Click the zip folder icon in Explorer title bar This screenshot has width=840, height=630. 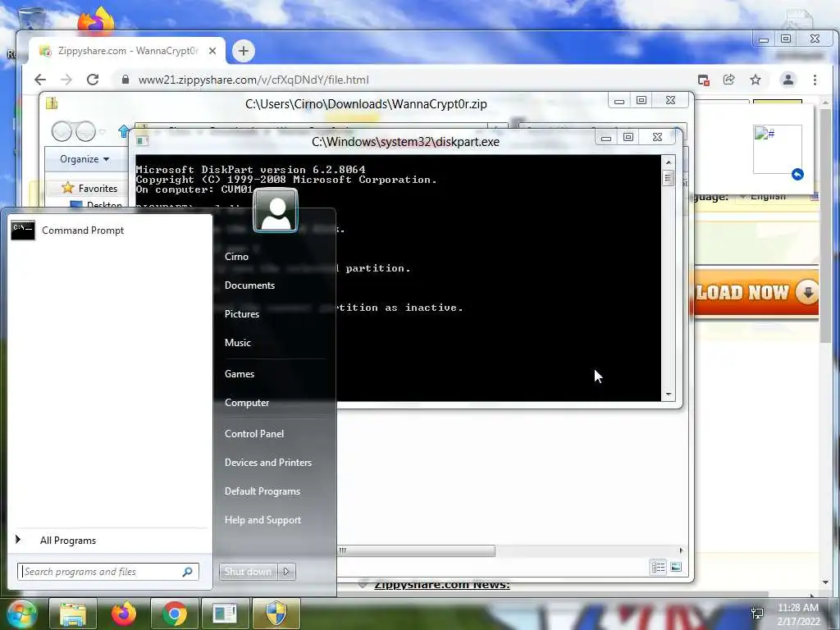tap(52, 103)
